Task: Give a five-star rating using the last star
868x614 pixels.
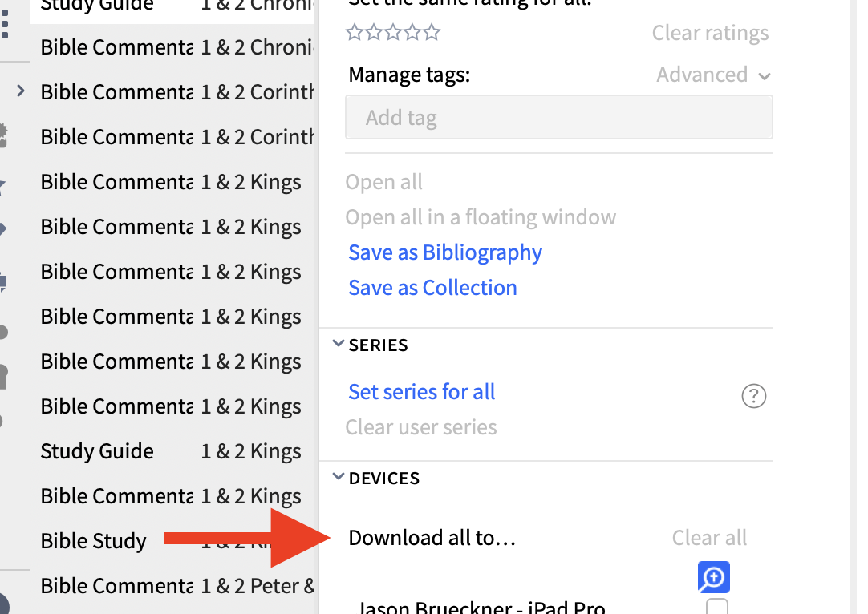Action: pos(431,32)
